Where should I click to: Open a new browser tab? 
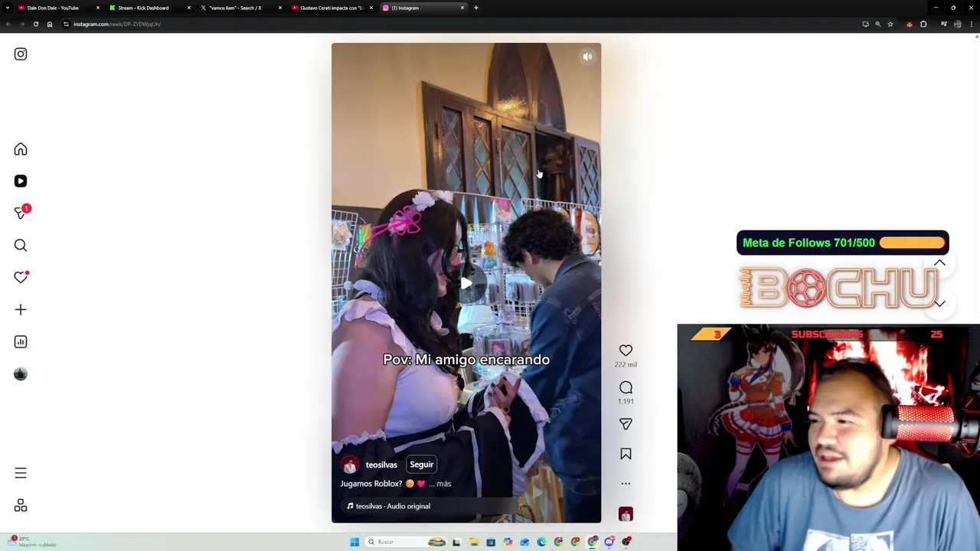coord(476,8)
